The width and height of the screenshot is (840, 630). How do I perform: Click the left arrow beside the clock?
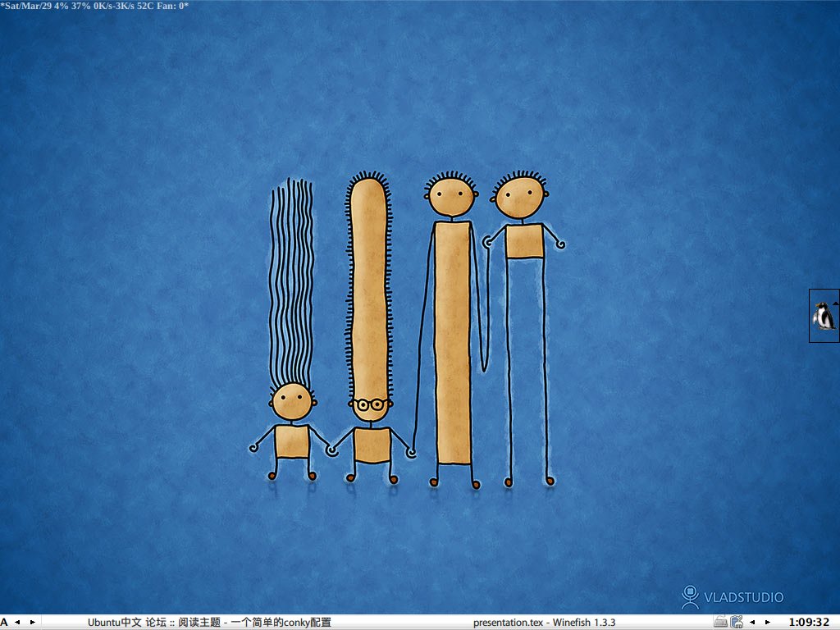coord(752,622)
